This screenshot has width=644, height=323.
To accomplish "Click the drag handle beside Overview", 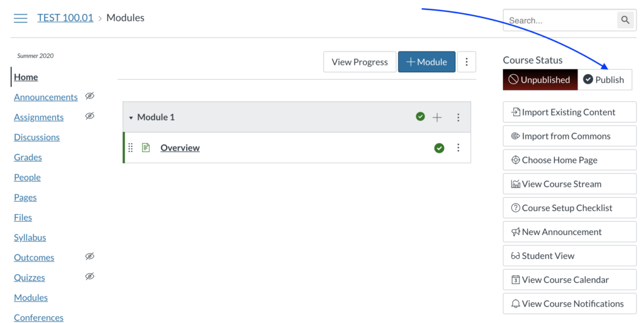I will [131, 148].
